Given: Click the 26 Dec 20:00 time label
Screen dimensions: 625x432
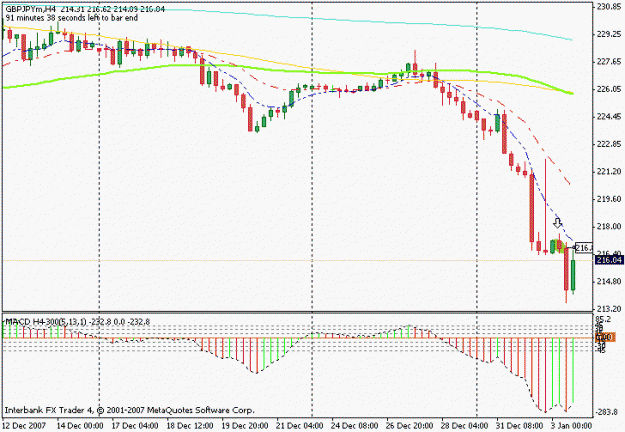Looking at the screenshot, I should 409,426.
